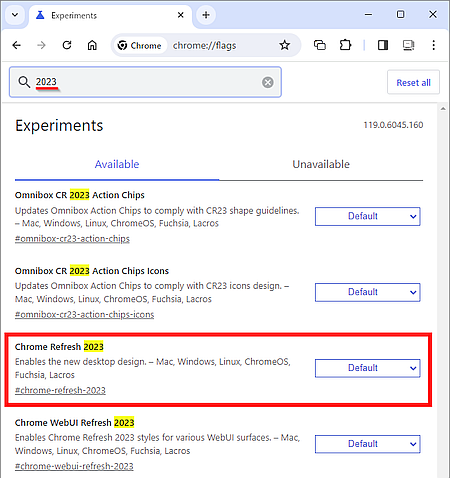Click the Experiments page heading
Viewport: 450px width, 478px height.
point(59,126)
